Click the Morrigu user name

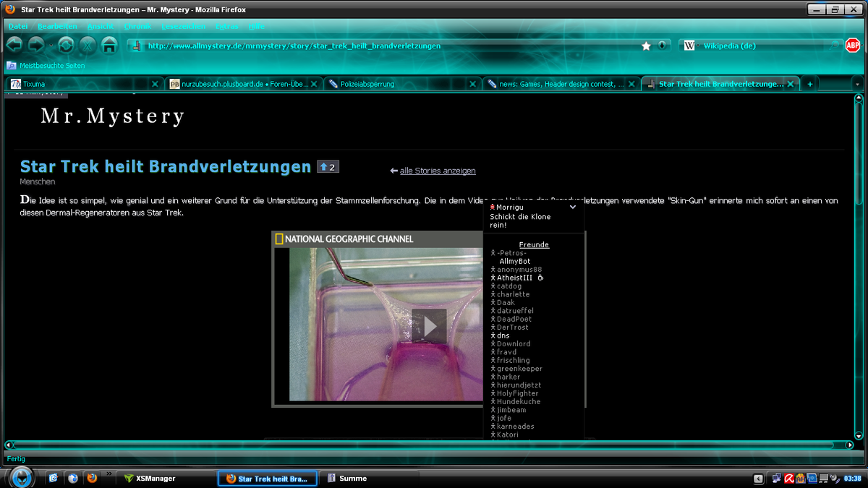511,207
